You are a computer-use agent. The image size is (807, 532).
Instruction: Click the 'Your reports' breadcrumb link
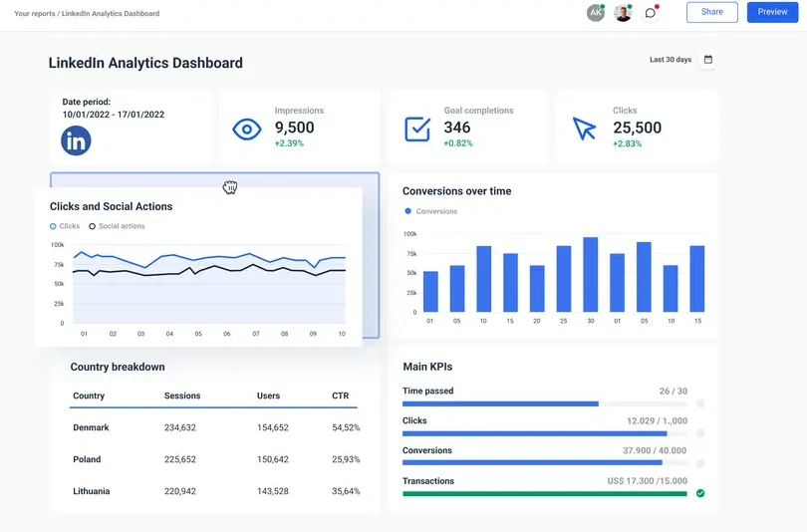(35, 13)
